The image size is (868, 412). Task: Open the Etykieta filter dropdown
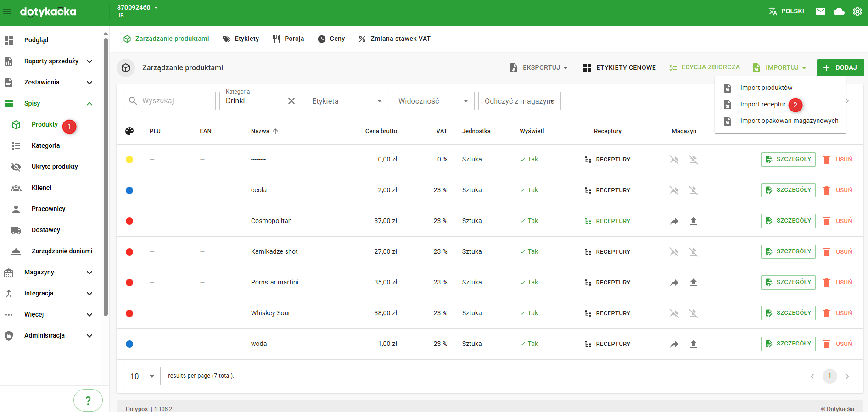click(x=347, y=101)
